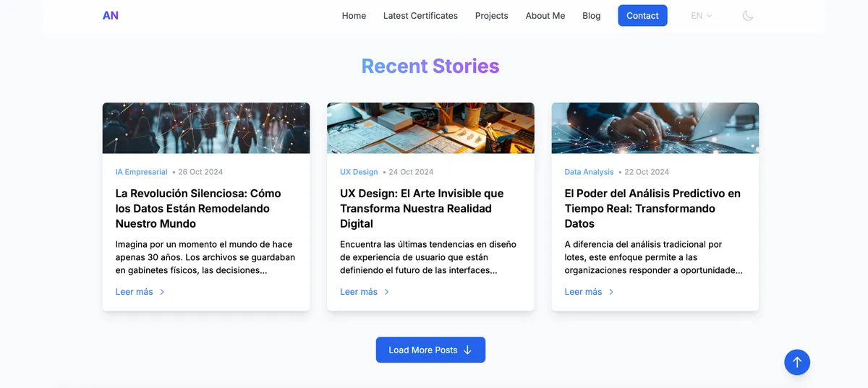Click the '26 Oct 2024' date text
Viewport: 868px width, 388px height.
[x=200, y=172]
